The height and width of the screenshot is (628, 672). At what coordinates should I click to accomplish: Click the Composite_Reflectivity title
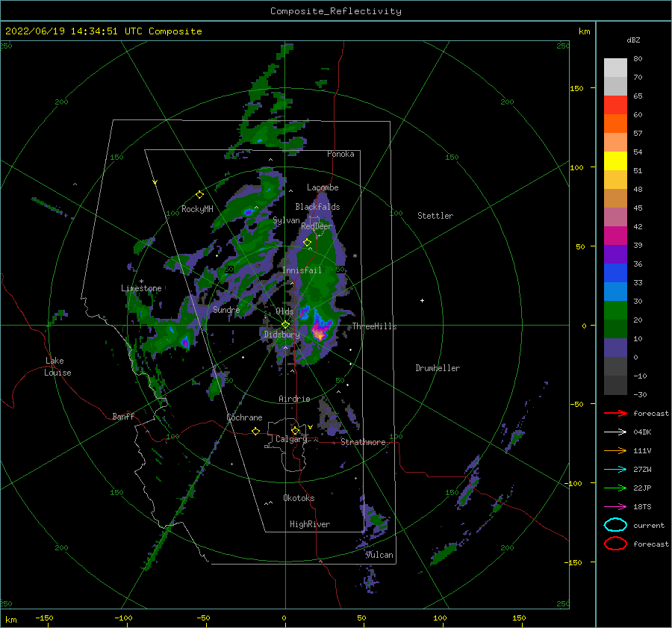[x=336, y=11]
